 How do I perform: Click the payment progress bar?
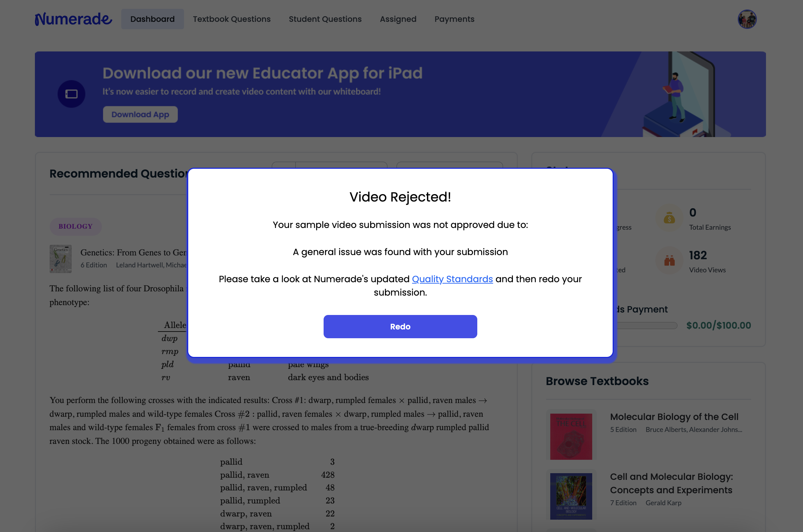click(x=646, y=326)
